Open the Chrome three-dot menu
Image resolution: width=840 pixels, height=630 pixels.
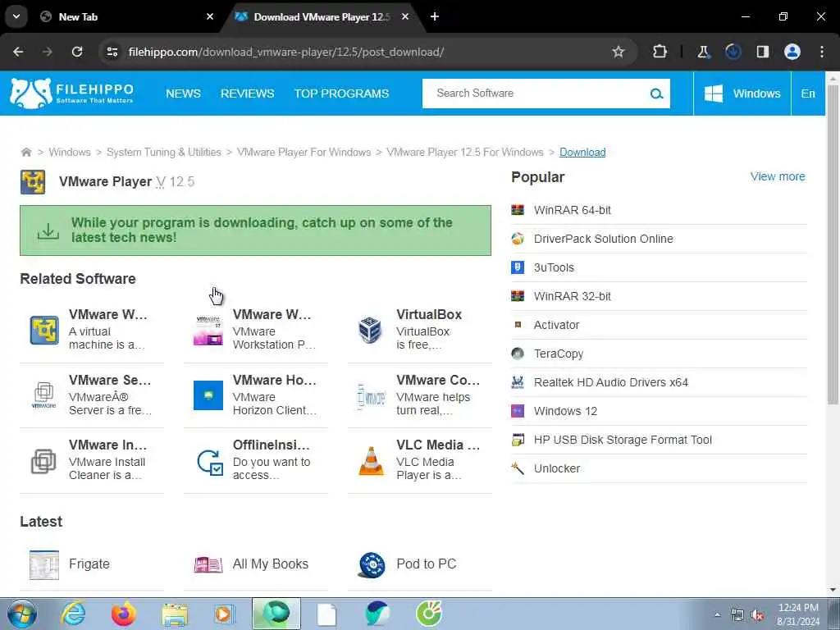(821, 52)
